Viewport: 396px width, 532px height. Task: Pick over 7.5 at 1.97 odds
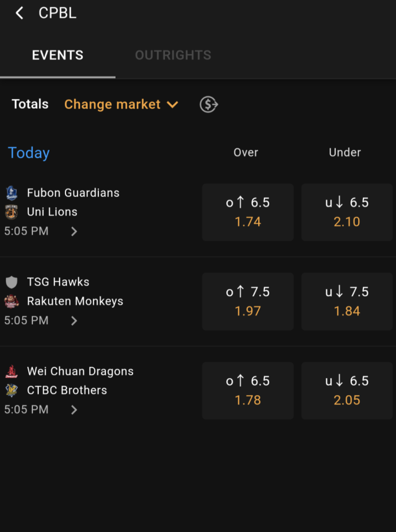247,301
